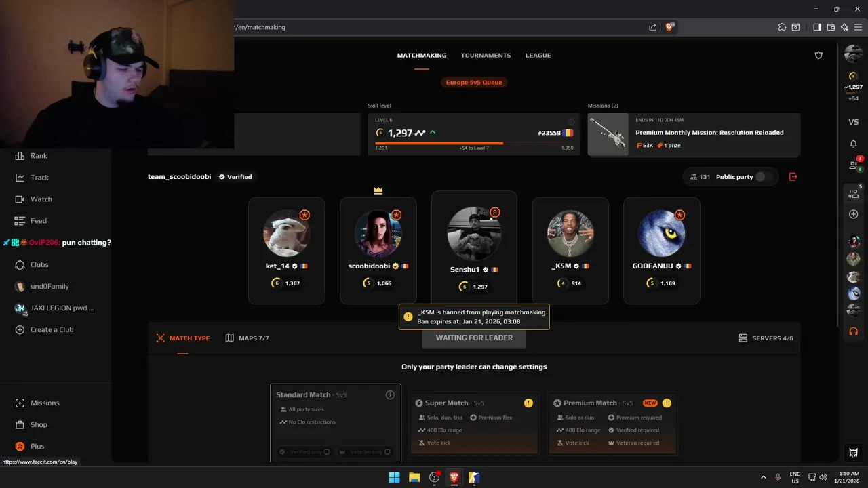The image size is (868, 488).
Task: Open the Skill level Elo card
Action: tap(474, 134)
